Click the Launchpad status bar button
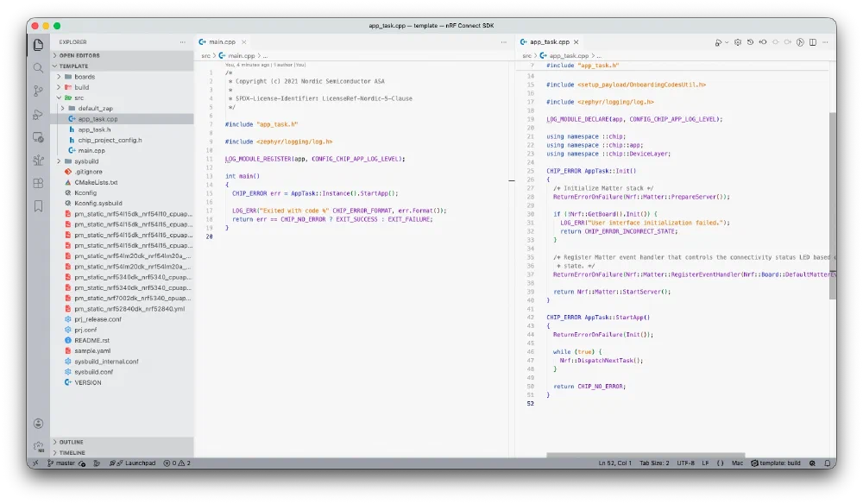Viewport: 863px width, 504px height. pos(132,463)
